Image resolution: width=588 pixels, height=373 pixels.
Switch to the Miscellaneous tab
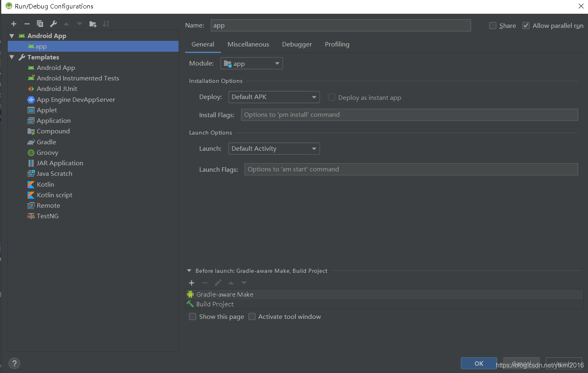tap(248, 44)
